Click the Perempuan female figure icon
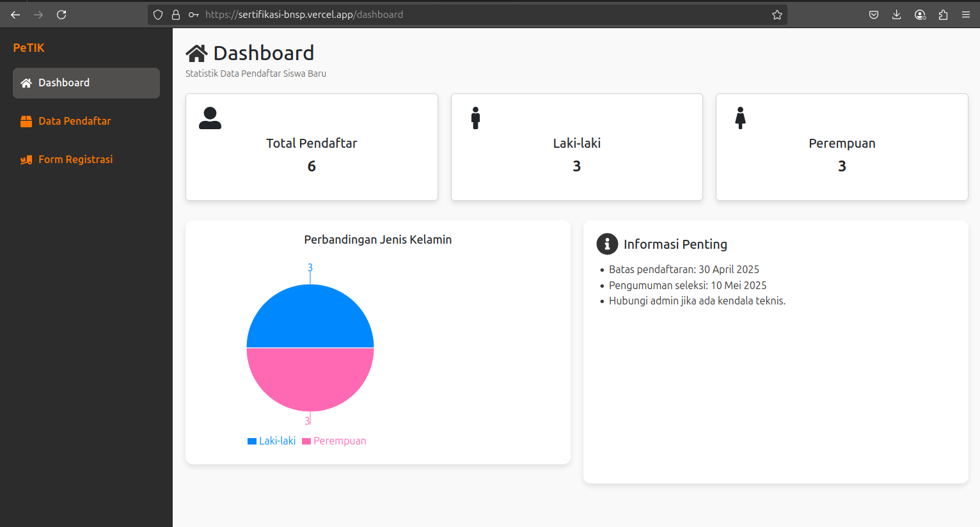Viewport: 980px width, 527px height. coord(740,118)
